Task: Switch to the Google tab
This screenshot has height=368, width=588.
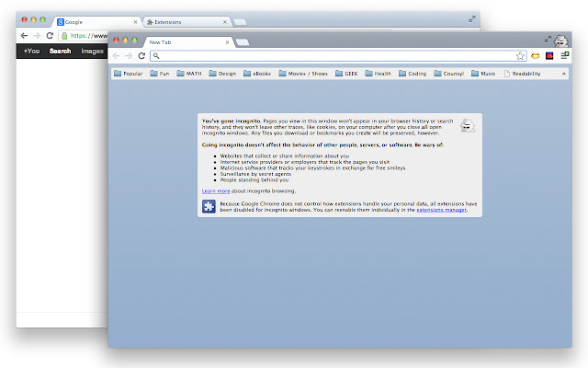Action: 97,22
